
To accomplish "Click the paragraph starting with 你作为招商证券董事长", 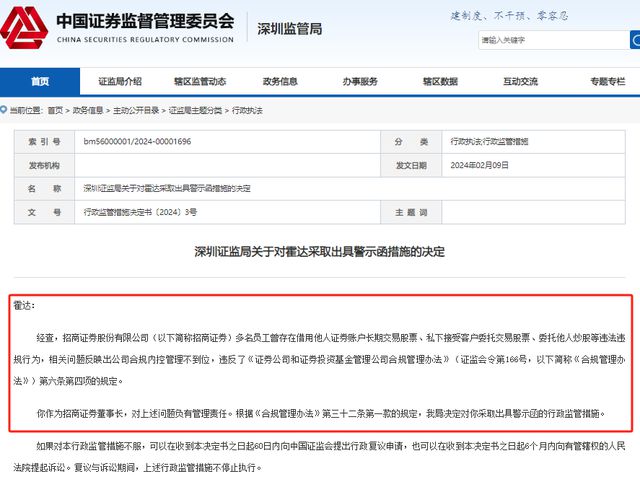I will pyautogui.click(x=321, y=414).
